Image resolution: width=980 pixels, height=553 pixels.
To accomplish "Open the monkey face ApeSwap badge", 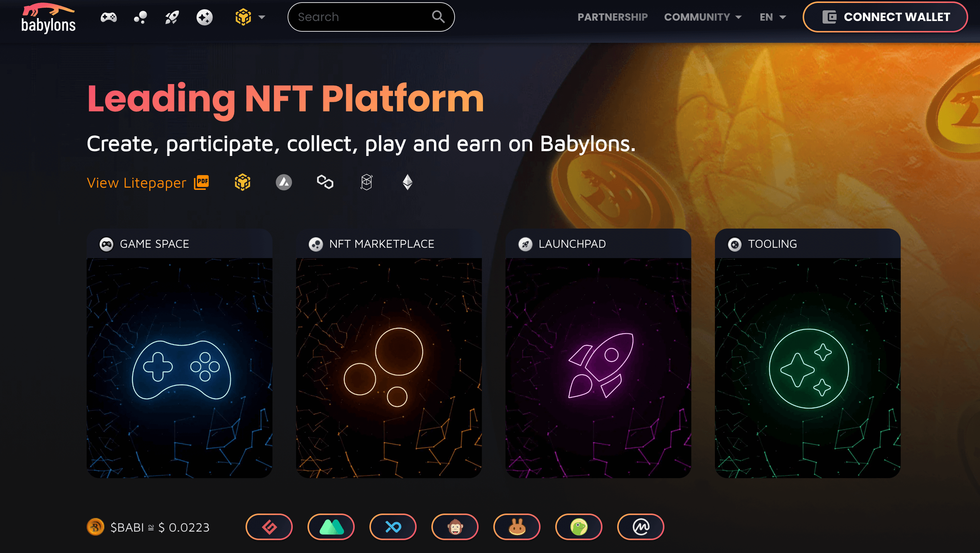I will [x=455, y=527].
